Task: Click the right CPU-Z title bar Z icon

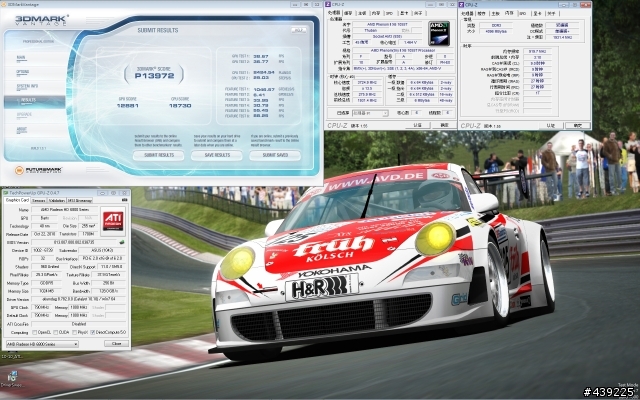Action: click(462, 4)
